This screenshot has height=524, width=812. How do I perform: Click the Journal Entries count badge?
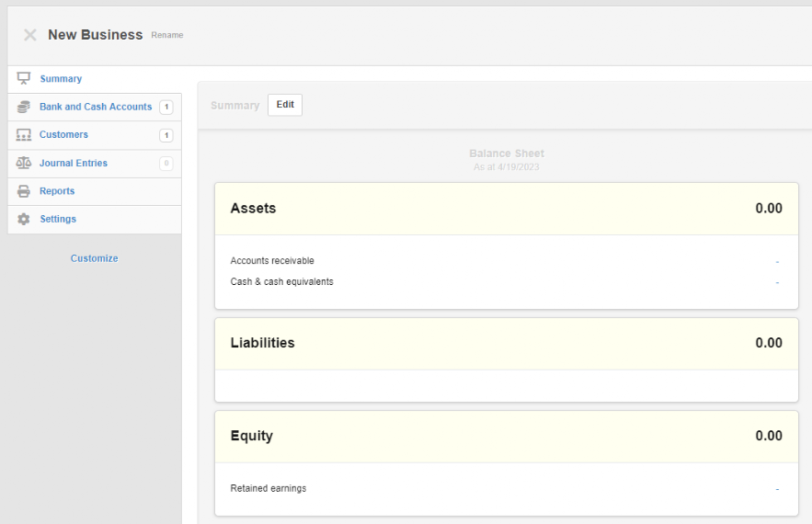166,163
